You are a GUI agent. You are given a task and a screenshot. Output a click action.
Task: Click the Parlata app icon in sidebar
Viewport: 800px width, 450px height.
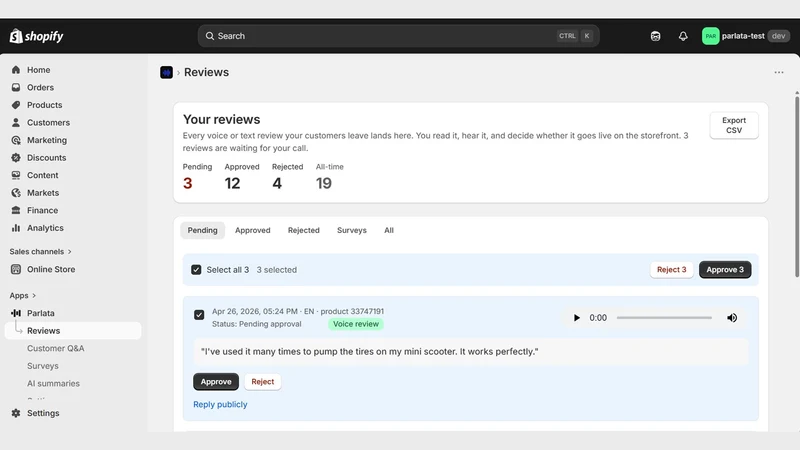(16, 313)
